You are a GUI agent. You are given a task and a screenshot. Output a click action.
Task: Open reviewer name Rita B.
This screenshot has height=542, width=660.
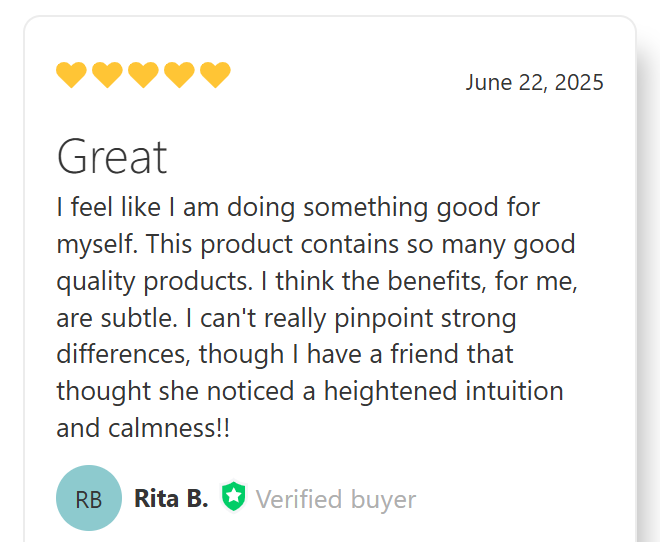(x=171, y=499)
